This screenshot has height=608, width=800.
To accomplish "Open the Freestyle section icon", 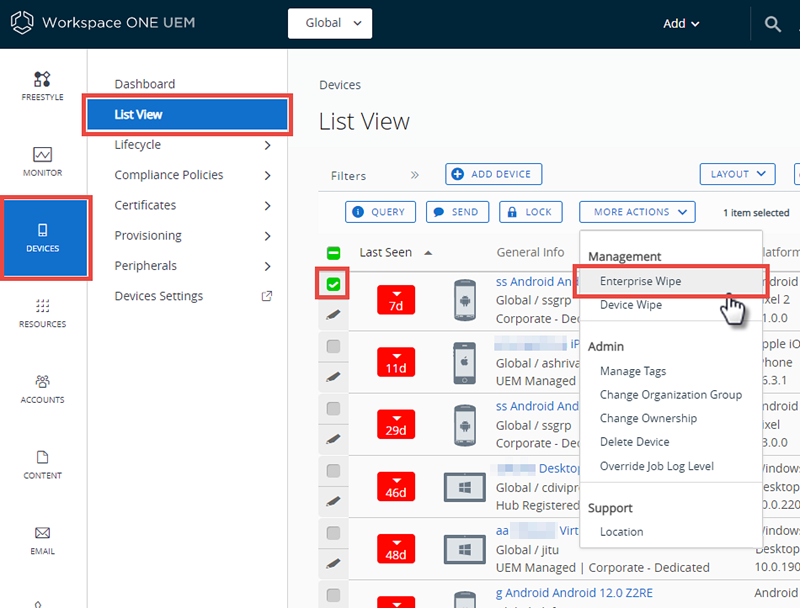I will [x=42, y=79].
